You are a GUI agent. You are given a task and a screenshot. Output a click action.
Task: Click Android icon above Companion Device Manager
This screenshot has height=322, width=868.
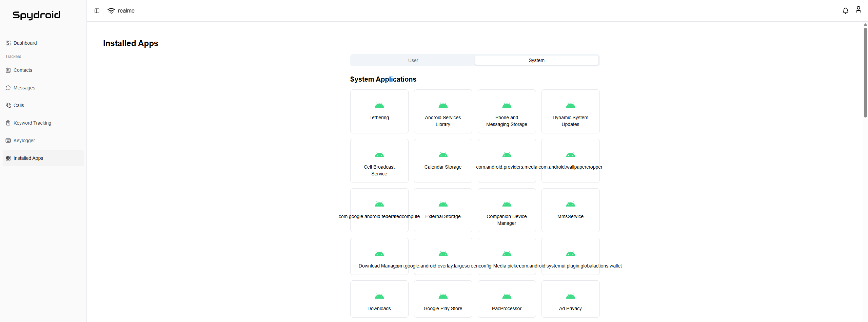pyautogui.click(x=507, y=204)
